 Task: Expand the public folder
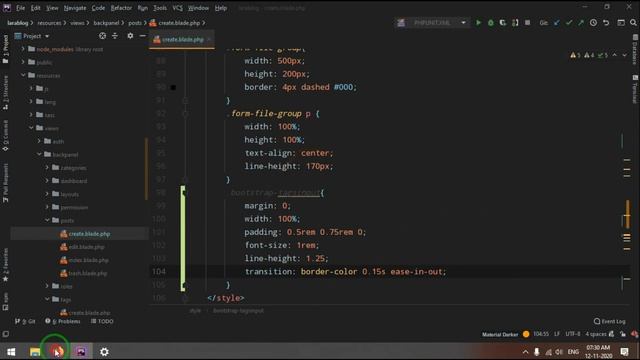(x=23, y=62)
